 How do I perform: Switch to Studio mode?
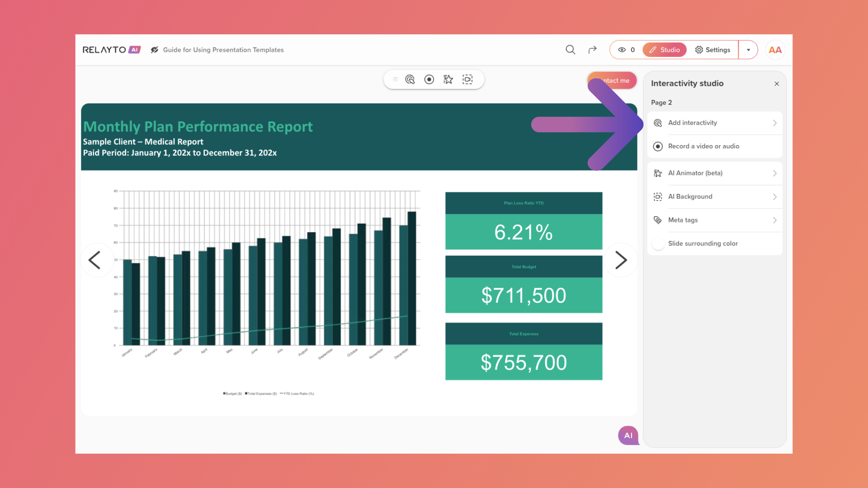[664, 50]
